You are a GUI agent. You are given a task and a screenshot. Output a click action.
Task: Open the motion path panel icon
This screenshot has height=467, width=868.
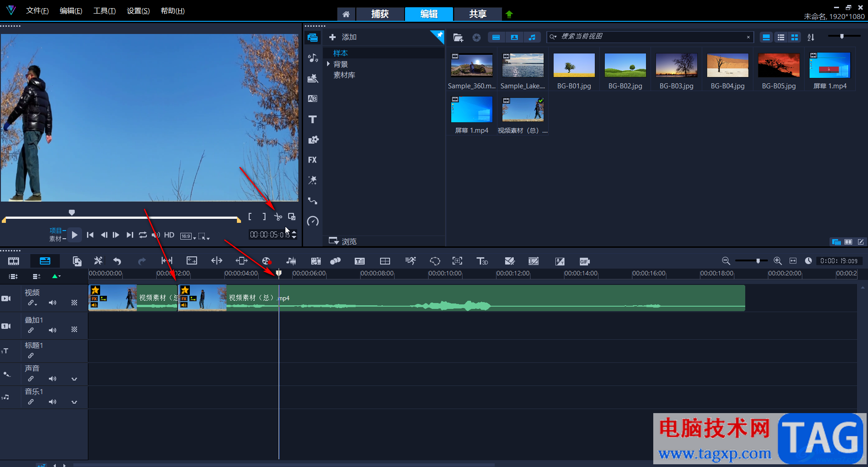pyautogui.click(x=313, y=201)
